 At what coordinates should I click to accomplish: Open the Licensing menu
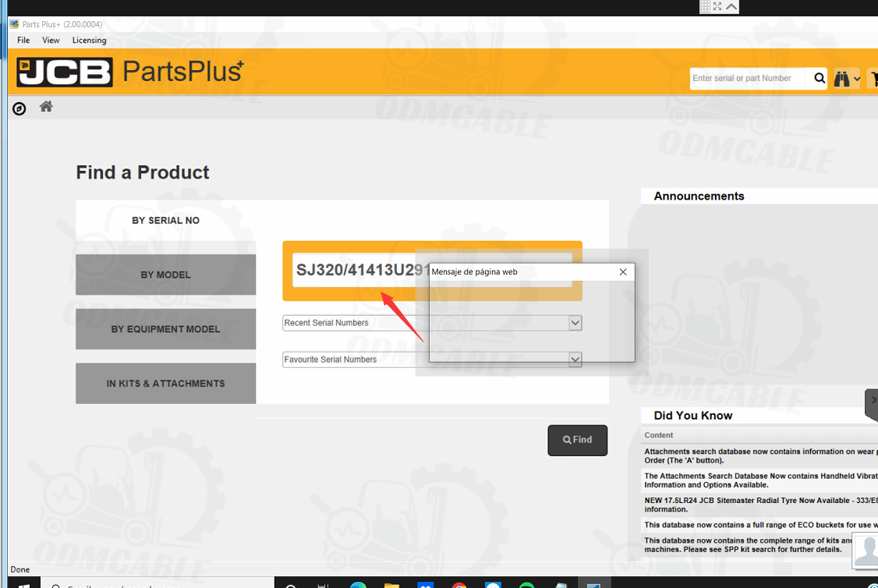coord(89,41)
